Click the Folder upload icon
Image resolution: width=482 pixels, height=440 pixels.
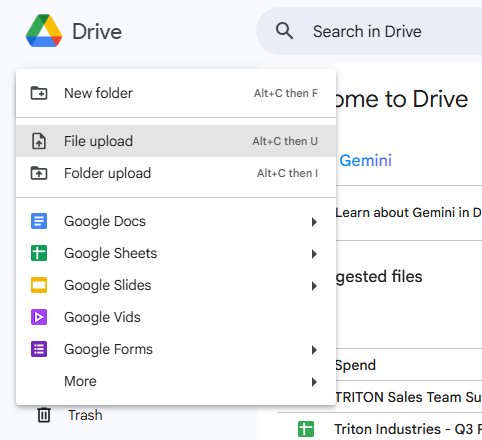pos(39,173)
